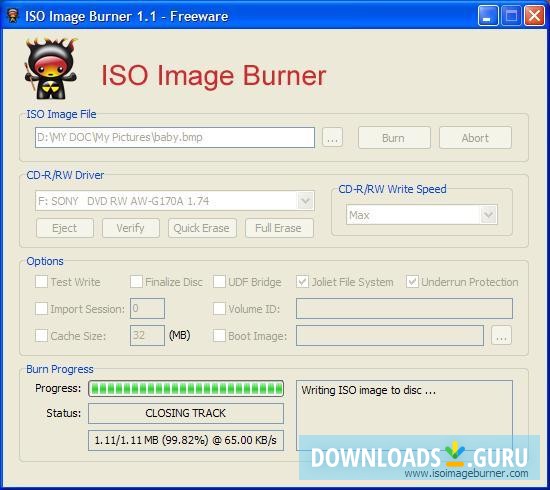Click the ISO Image Burner mascot logo
The height and width of the screenshot is (490, 550).
click(51, 68)
